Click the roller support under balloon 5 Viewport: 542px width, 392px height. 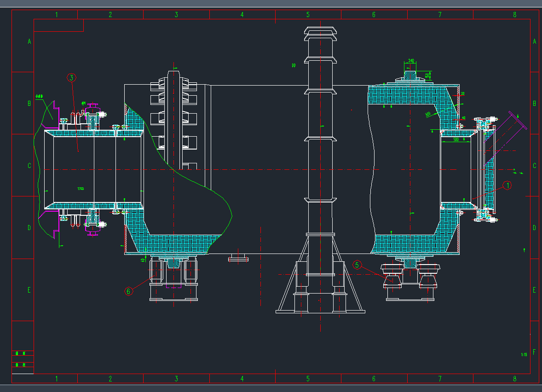[391, 281]
